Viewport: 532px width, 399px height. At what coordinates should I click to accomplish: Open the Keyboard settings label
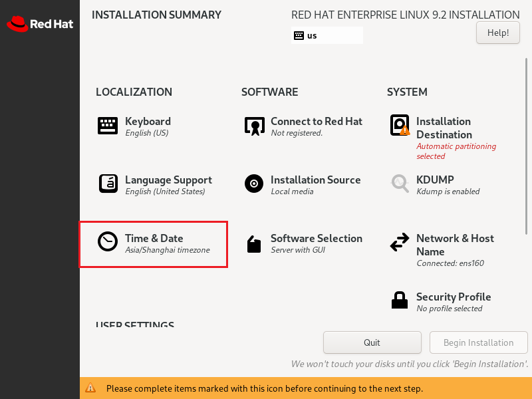pyautogui.click(x=148, y=121)
